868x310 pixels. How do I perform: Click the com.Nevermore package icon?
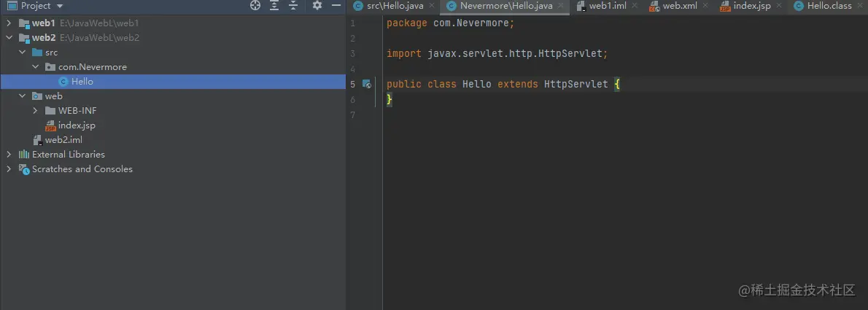pos(50,67)
